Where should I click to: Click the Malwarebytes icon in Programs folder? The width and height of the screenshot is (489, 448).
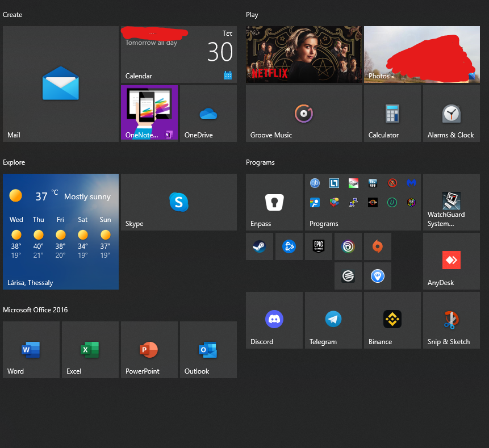pos(411,183)
